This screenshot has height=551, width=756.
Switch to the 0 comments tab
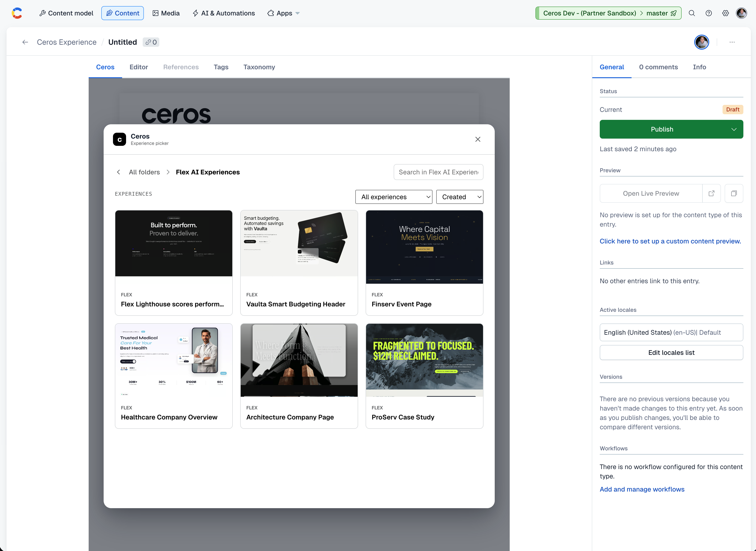click(x=658, y=67)
